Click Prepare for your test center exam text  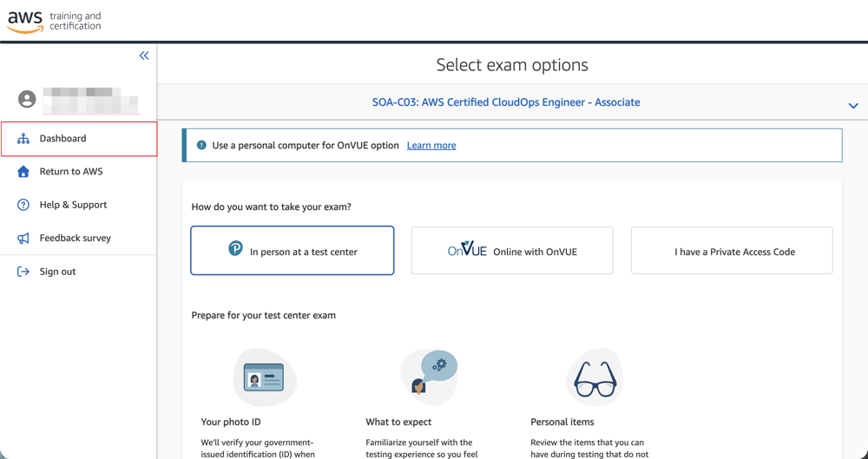264,316
